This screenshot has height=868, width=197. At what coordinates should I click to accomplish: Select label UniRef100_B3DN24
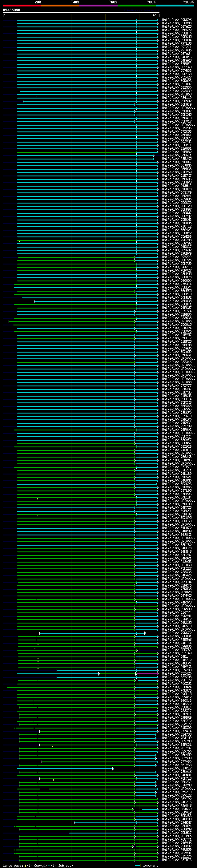(x=177, y=687)
